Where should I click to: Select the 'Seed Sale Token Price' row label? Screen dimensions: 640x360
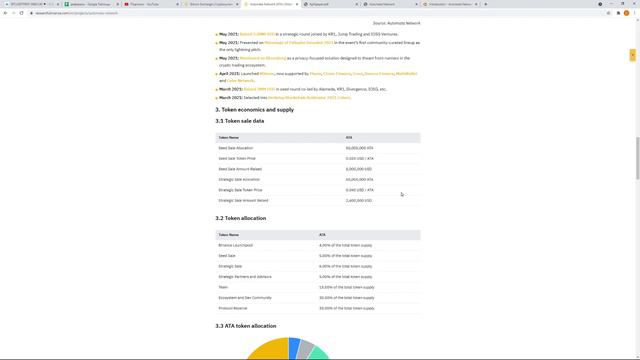pyautogui.click(x=237, y=159)
